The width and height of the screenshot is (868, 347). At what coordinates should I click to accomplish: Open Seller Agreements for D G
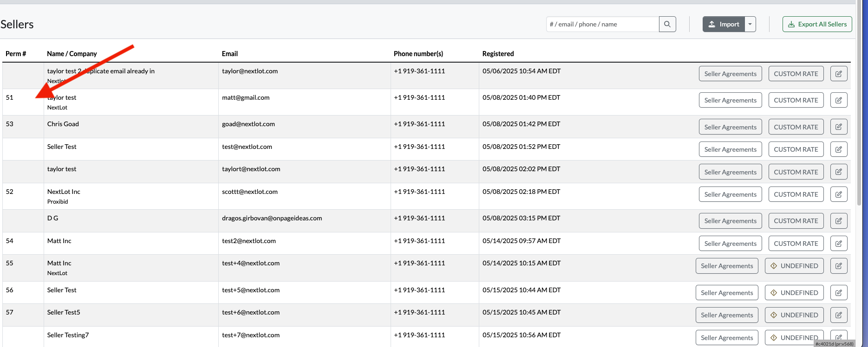click(x=731, y=221)
